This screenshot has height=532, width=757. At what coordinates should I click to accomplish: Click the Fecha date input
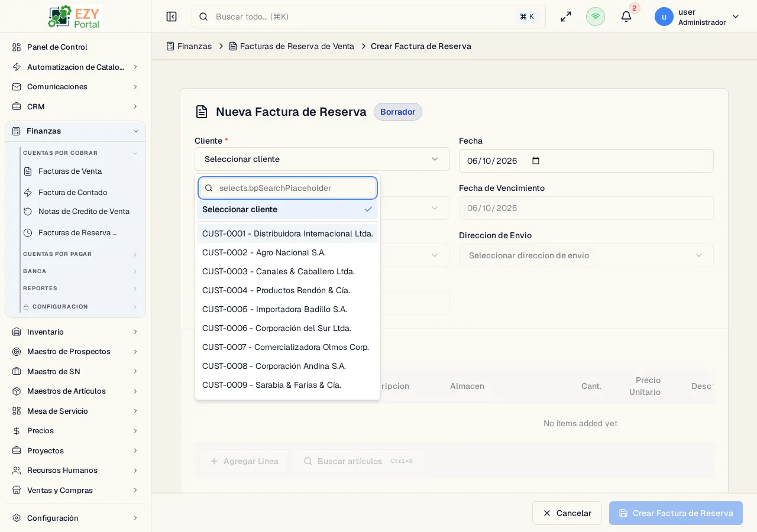(586, 161)
